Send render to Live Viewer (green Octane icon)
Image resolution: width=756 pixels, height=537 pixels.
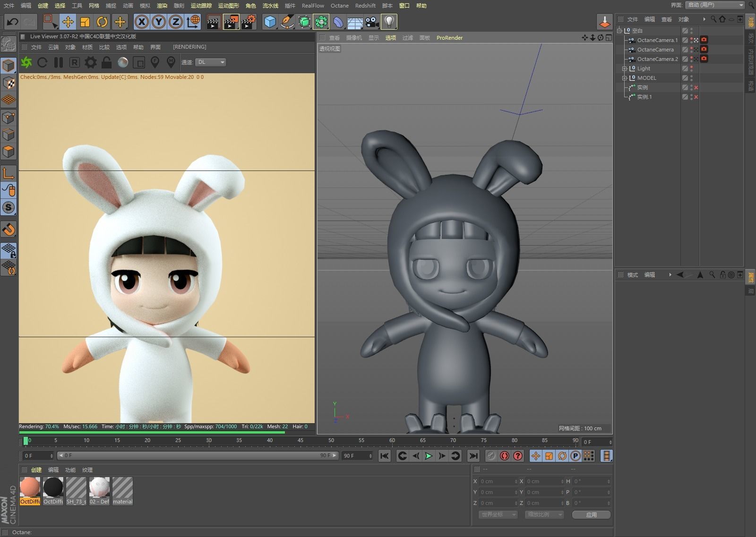pos(26,62)
